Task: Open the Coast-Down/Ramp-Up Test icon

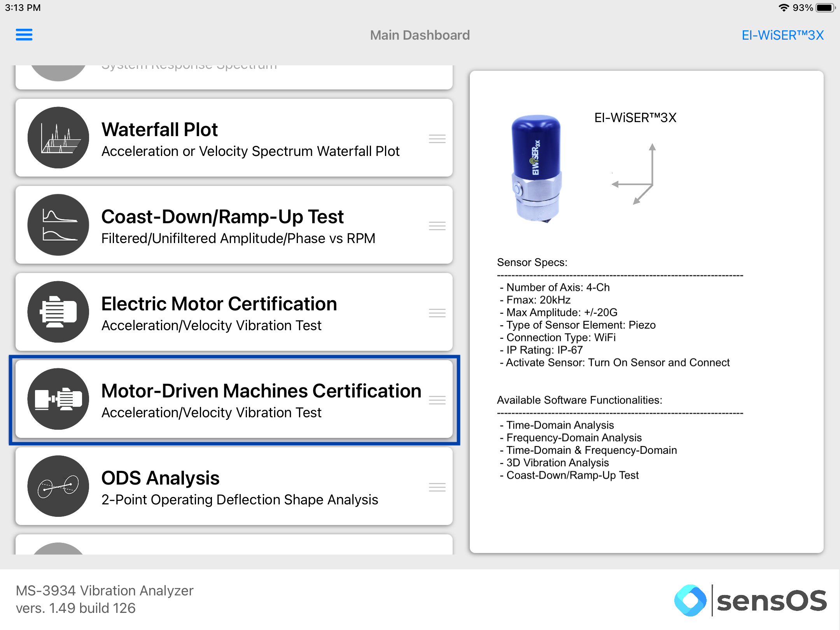Action: tap(58, 225)
